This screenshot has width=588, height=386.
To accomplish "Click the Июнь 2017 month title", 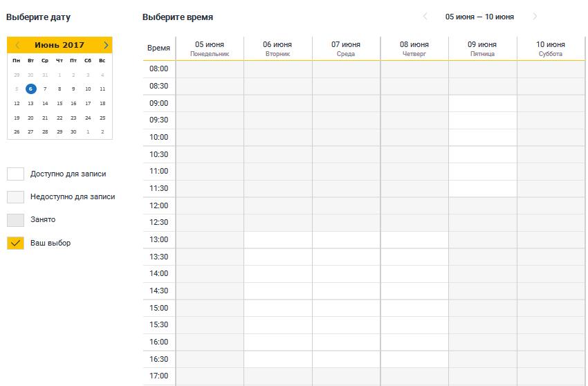I will (59, 45).
